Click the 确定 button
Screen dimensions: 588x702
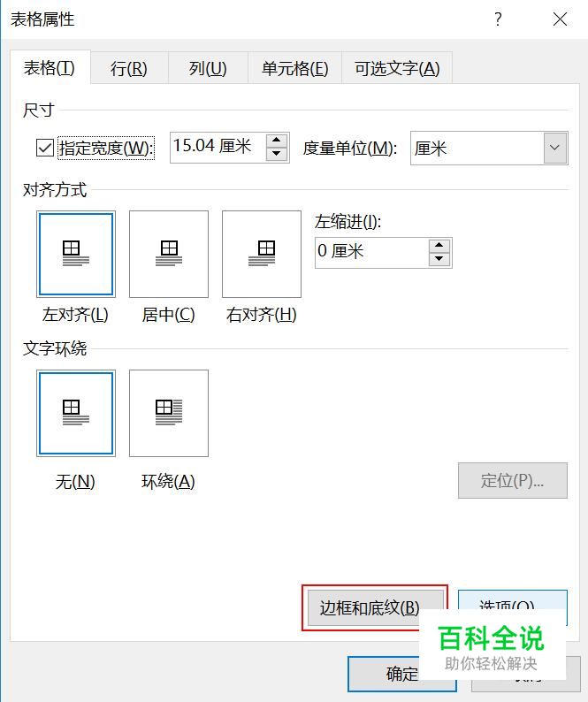401,674
